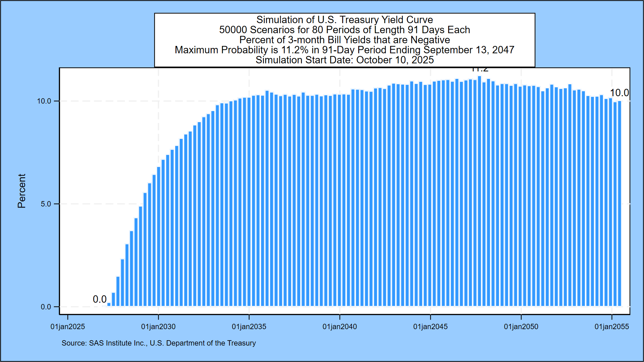The width and height of the screenshot is (644, 362).
Task: Click the 01jan2025 x-axis label
Action: [68, 326]
